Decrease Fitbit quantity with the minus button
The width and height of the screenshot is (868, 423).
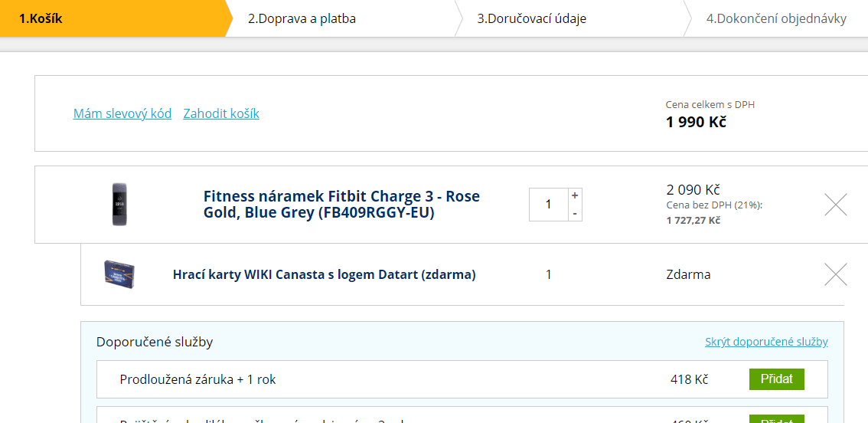point(575,213)
